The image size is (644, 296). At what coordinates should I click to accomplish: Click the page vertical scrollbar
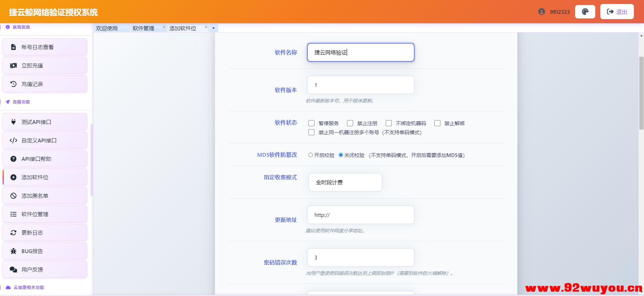tap(641, 93)
